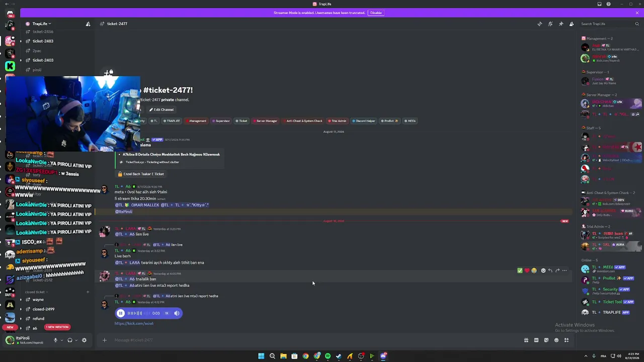
Task: Open the Windows Start menu
Action: 261,356
